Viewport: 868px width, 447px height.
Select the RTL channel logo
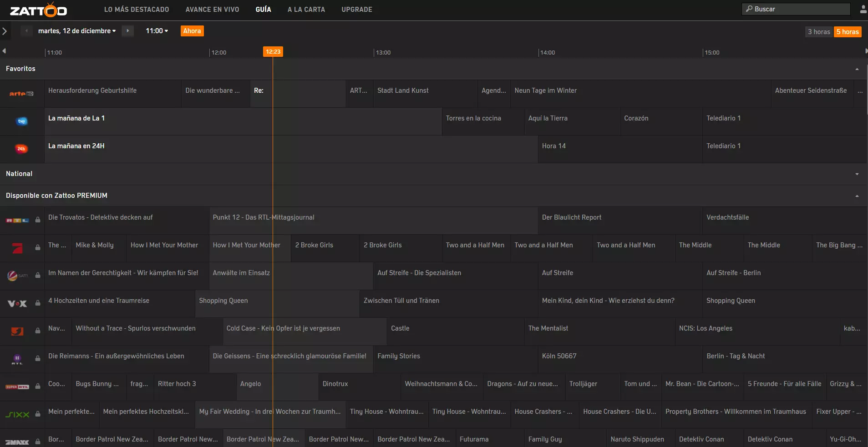coord(17,221)
